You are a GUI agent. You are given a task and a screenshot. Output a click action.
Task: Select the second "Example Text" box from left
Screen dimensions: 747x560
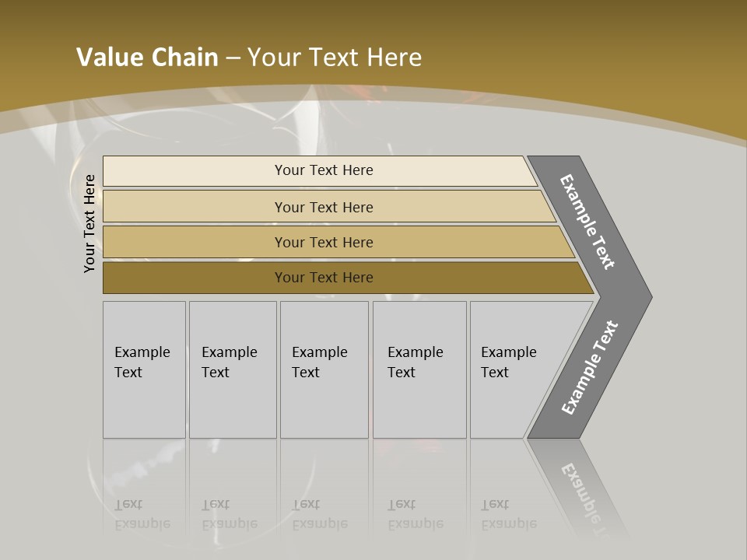pos(232,369)
